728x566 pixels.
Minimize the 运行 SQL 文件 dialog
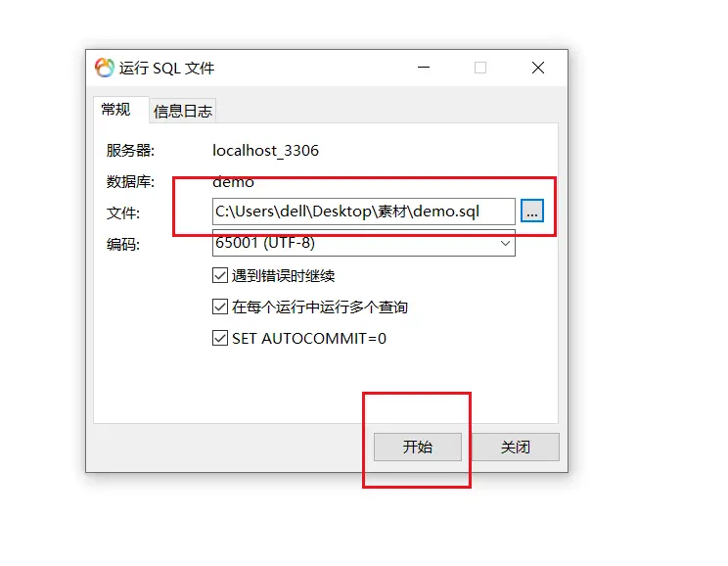[x=424, y=68]
